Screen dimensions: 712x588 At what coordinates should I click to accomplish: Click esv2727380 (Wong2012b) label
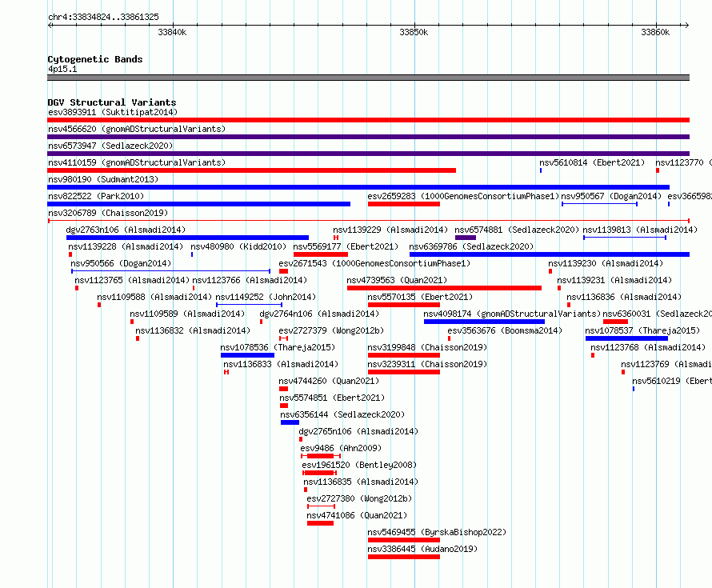click(359, 498)
